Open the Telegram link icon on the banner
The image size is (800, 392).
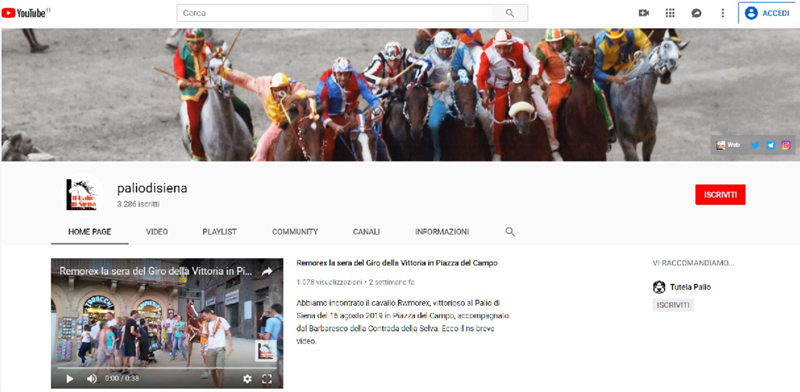click(x=770, y=145)
